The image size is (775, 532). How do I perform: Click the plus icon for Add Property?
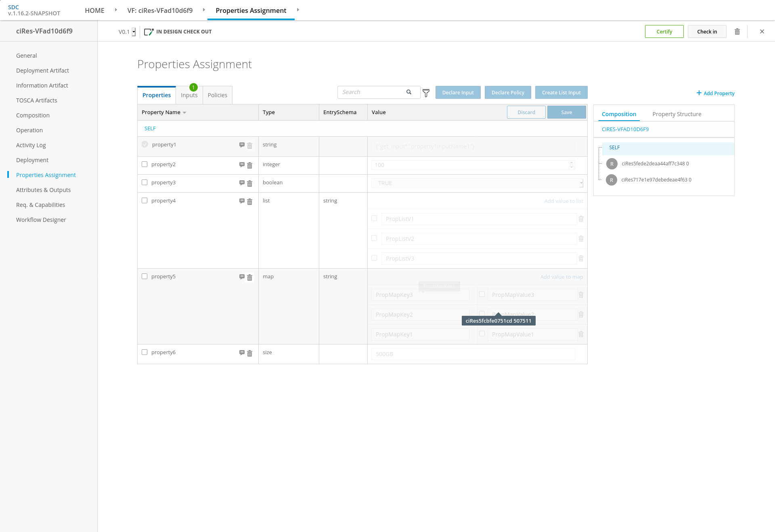(699, 93)
